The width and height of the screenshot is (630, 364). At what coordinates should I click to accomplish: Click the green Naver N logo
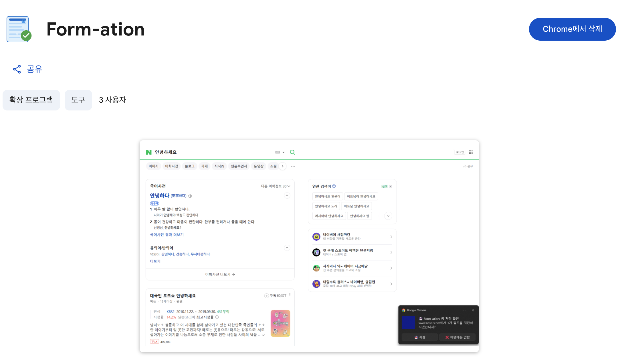pyautogui.click(x=148, y=152)
